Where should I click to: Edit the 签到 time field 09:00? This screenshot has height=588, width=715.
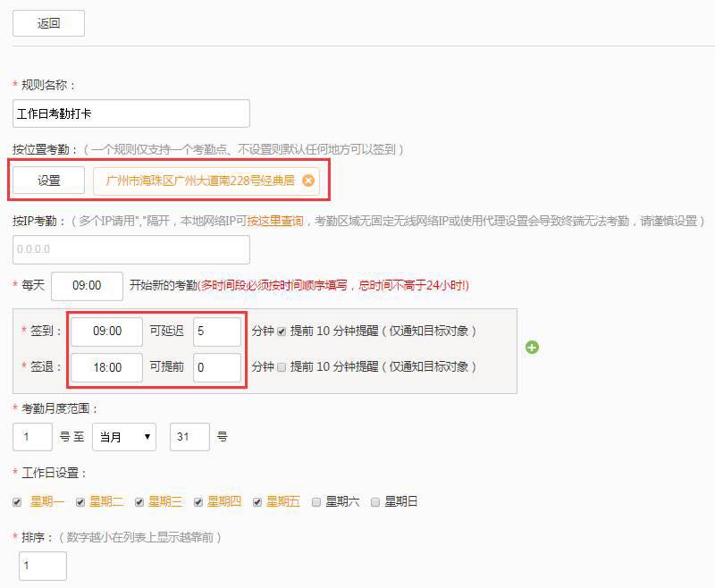[x=107, y=332]
